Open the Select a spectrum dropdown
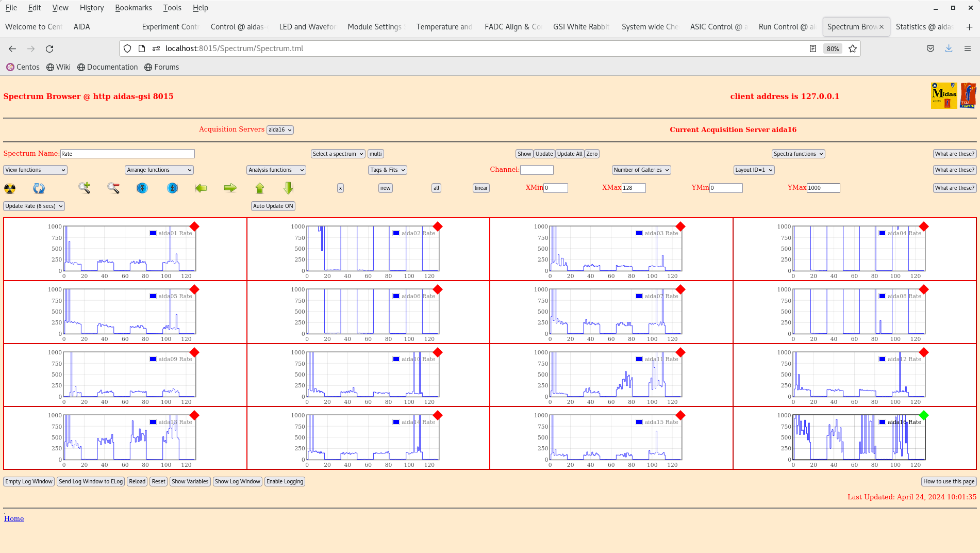This screenshot has width=980, height=553. 338,153
